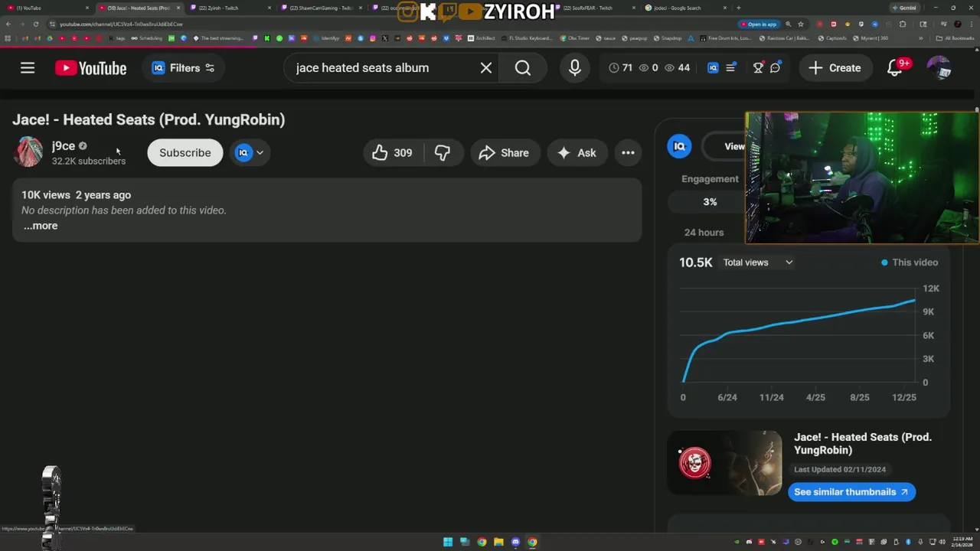Dislike the Heated Seats video
The height and width of the screenshot is (551, 980).
point(443,153)
